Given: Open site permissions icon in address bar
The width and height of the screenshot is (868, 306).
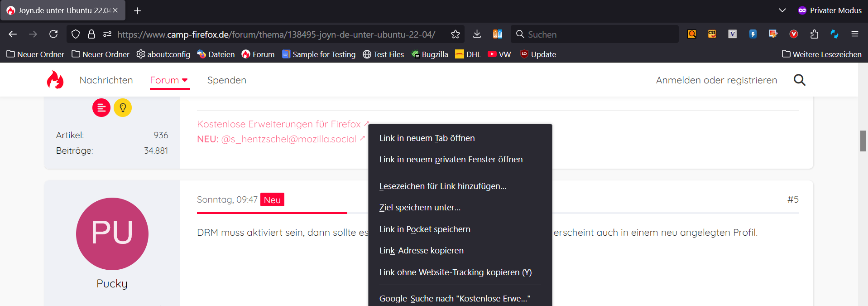Looking at the screenshot, I should [x=107, y=34].
